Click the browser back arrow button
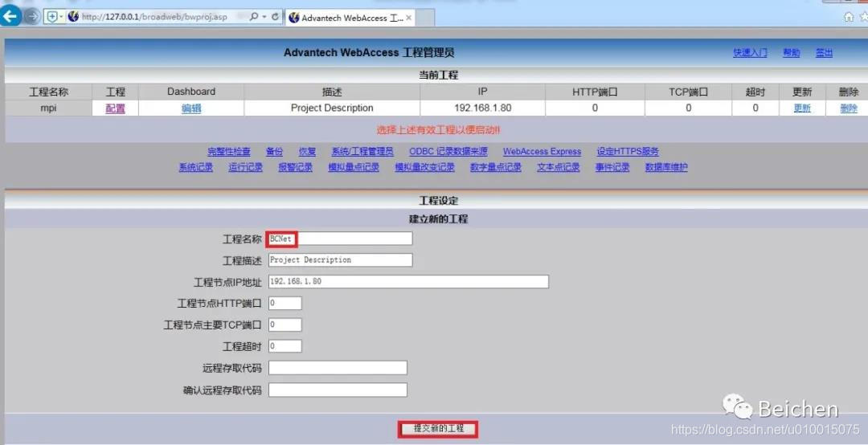This screenshot has width=868, height=445. pos(10,16)
